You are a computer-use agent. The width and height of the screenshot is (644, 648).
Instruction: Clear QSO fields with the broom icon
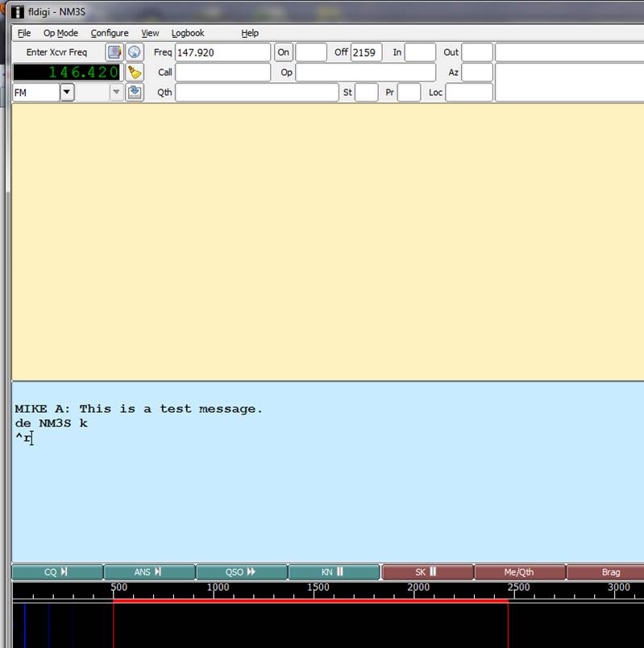pos(134,73)
